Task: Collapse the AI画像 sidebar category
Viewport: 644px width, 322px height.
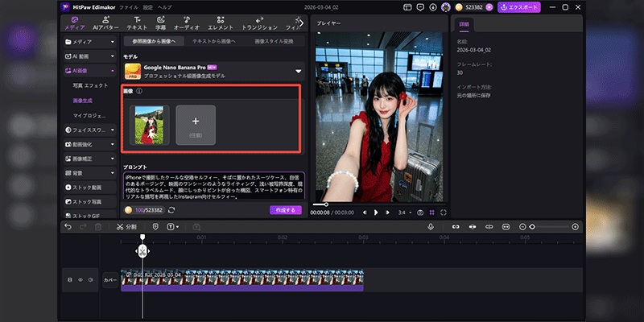Action: pyautogui.click(x=90, y=71)
